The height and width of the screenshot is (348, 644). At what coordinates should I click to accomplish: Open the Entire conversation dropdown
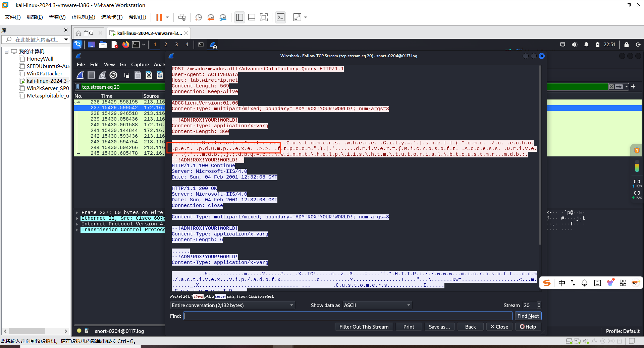tap(233, 305)
